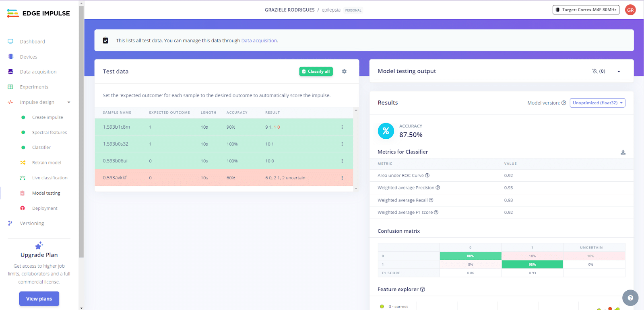The width and height of the screenshot is (644, 310).
Task: Follow the Data acquisition link in the banner
Action: (x=259, y=41)
